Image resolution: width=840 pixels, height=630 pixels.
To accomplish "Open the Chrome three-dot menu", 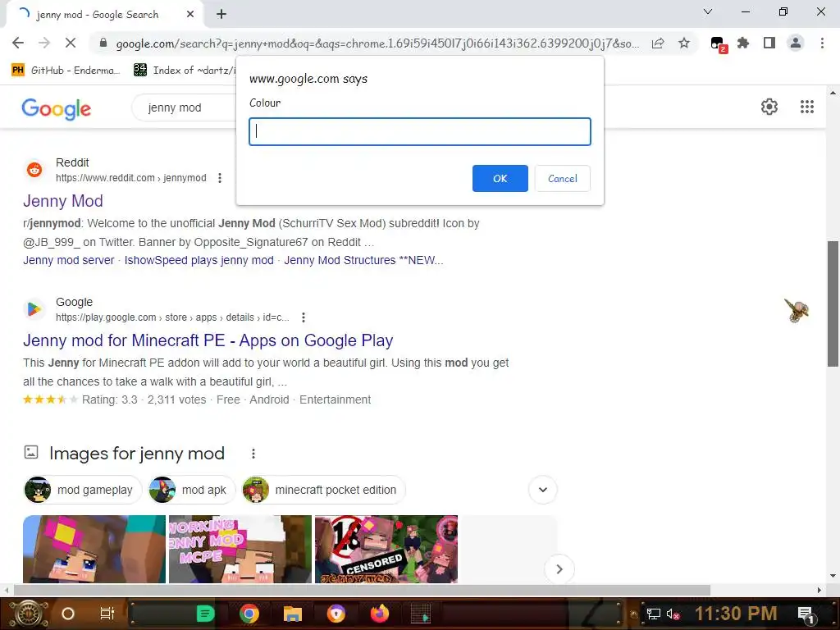I will pyautogui.click(x=822, y=43).
